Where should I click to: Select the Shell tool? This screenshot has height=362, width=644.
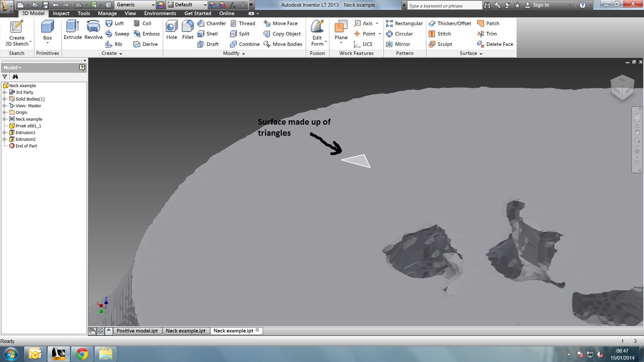pos(208,34)
